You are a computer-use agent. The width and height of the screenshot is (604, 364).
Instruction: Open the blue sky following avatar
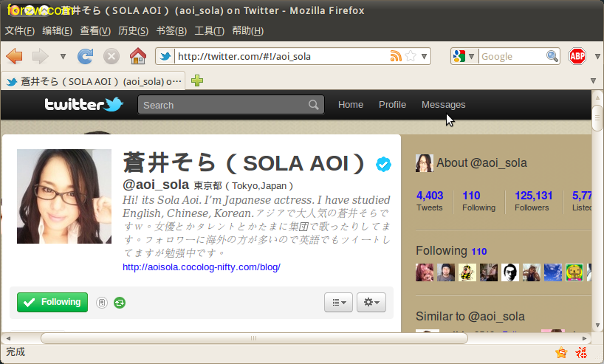(x=553, y=272)
